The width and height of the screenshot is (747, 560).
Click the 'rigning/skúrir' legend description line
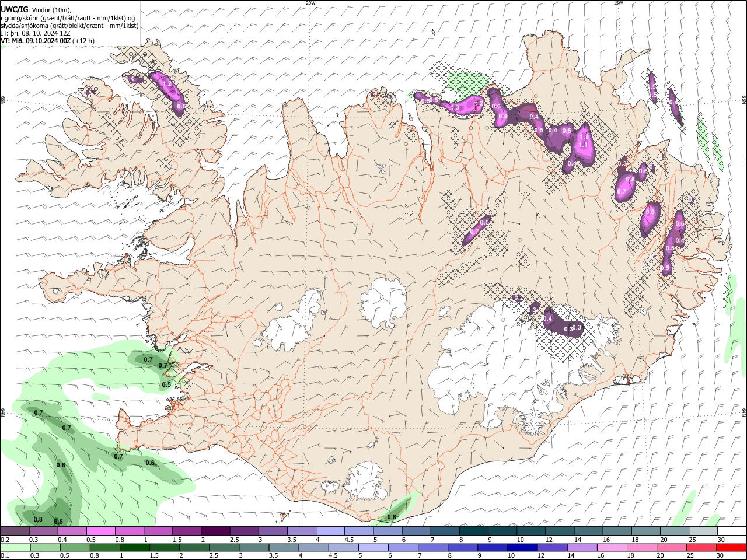pyautogui.click(x=68, y=18)
